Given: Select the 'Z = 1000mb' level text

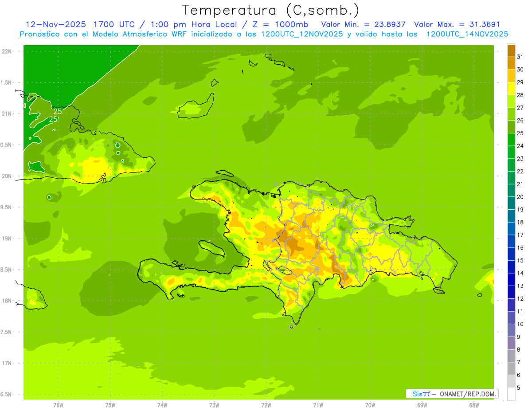Looking at the screenshot, I should [x=281, y=24].
